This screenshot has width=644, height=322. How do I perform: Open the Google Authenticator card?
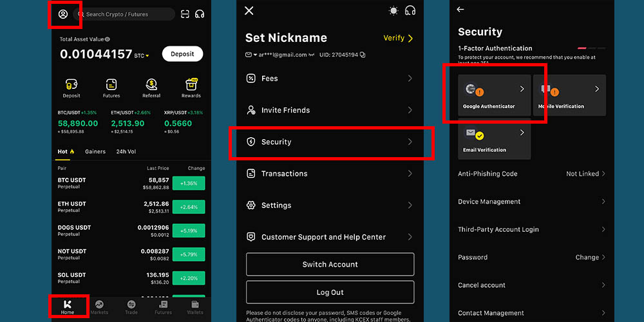point(495,95)
